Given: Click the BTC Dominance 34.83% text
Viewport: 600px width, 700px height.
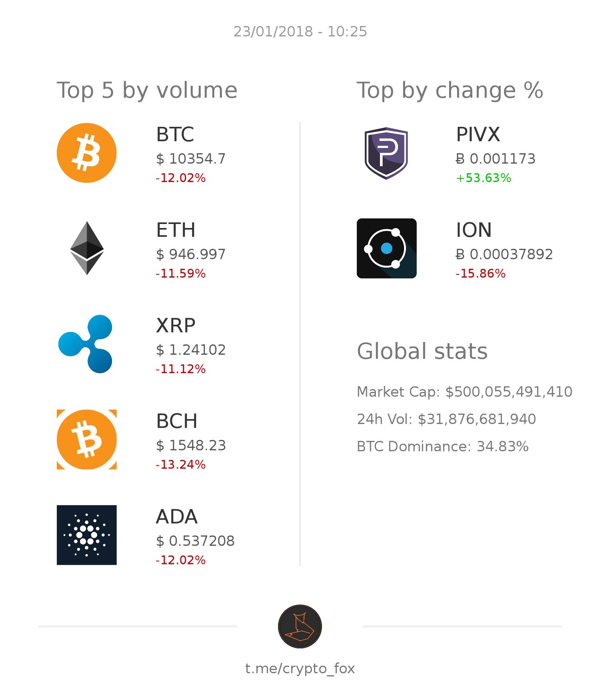Looking at the screenshot, I should tap(443, 446).
